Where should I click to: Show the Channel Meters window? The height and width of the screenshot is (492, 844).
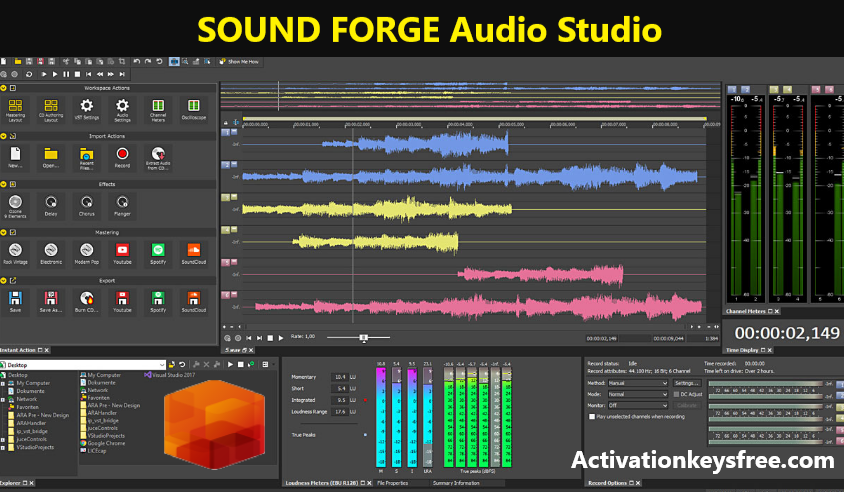[158, 110]
